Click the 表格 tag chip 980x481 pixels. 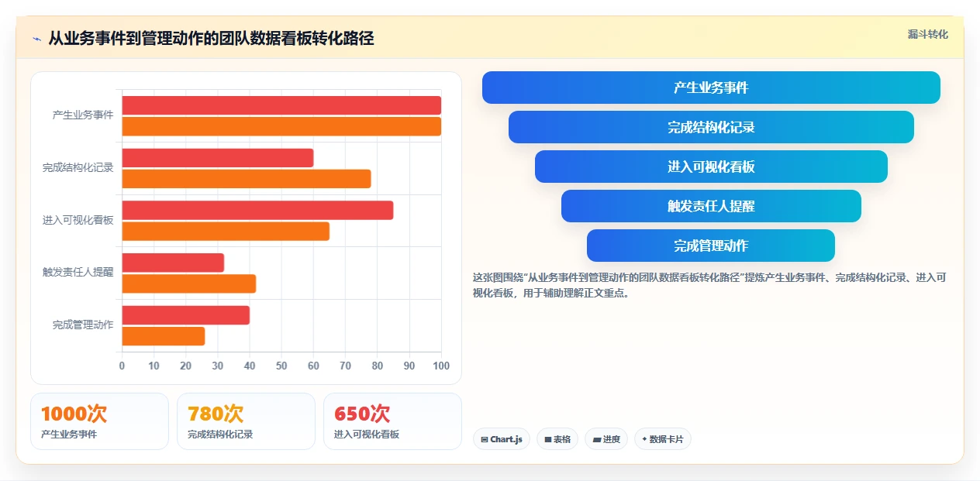pyautogui.click(x=557, y=439)
